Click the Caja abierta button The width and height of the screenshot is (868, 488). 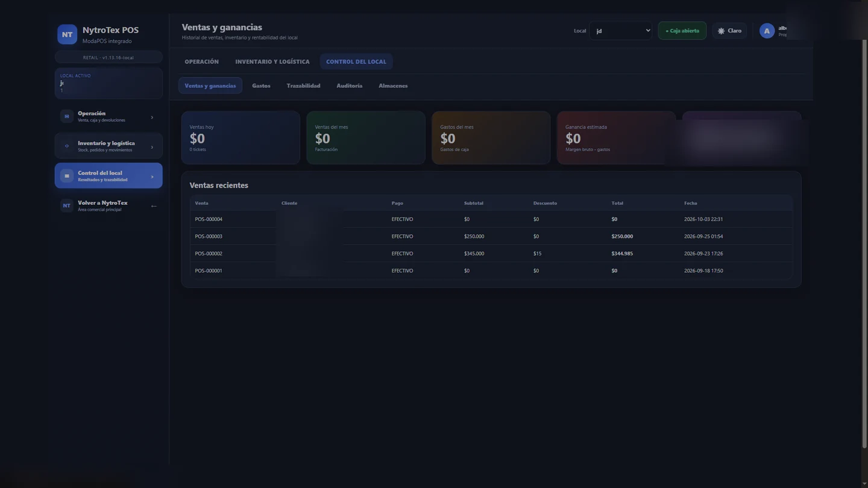682,31
